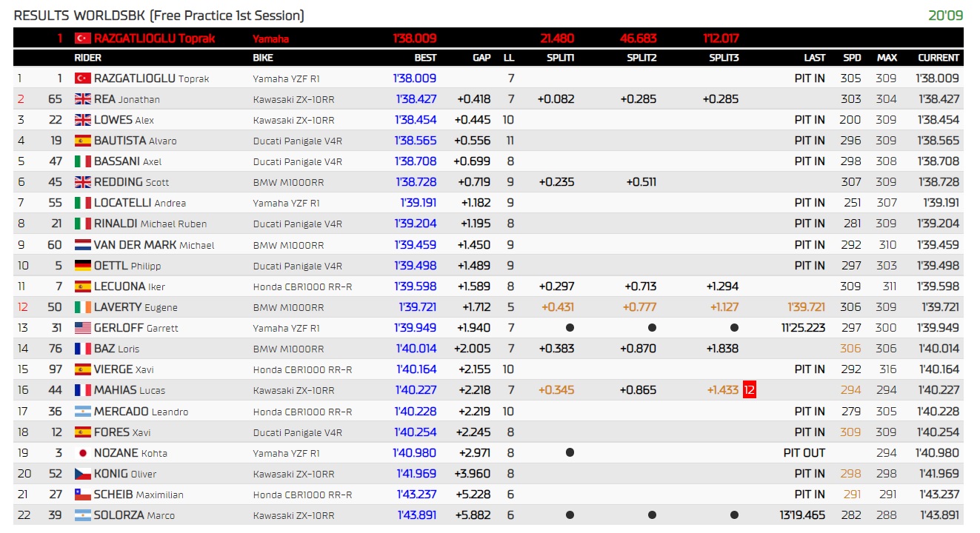Image resolution: width=980 pixels, height=533 pixels.
Task: Open rider SOLORZA Marco
Action: pos(135,515)
